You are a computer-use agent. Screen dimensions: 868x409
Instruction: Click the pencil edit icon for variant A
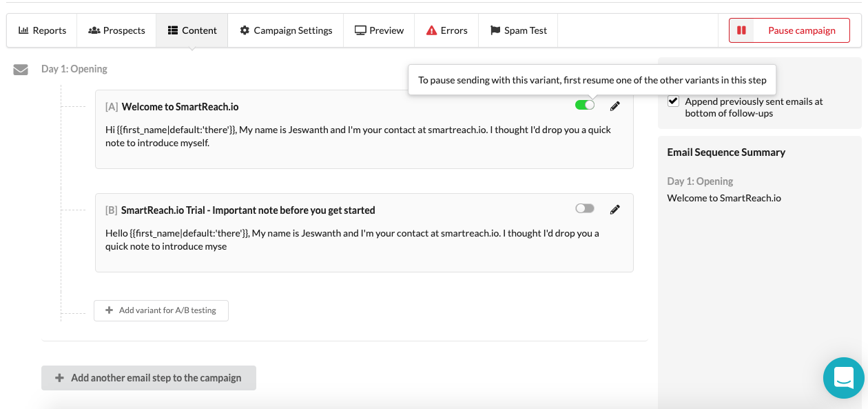click(615, 106)
